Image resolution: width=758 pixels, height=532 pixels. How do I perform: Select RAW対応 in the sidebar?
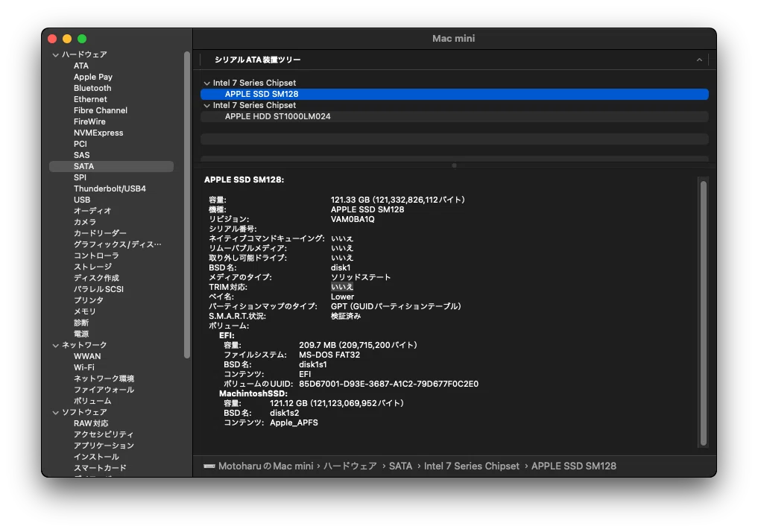point(91,423)
